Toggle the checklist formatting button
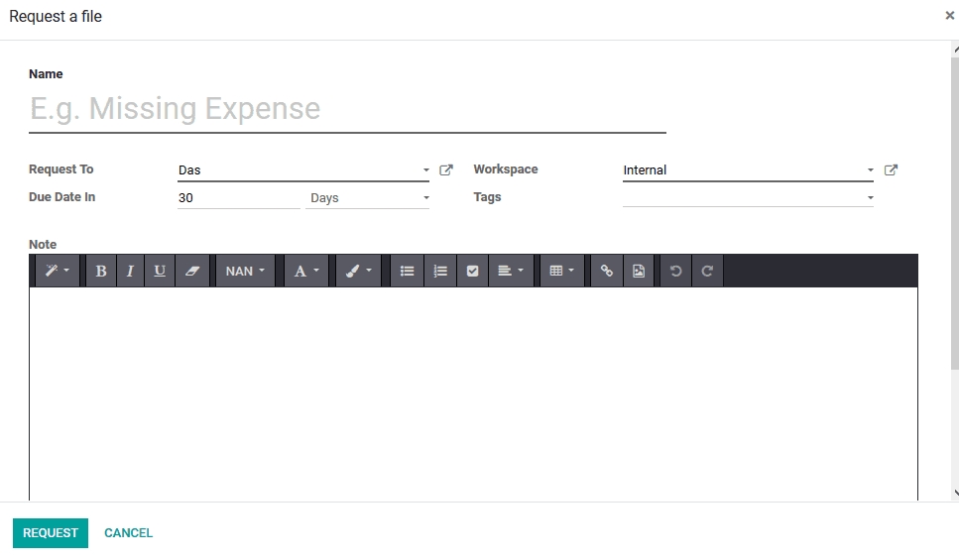959x560 pixels. point(472,271)
